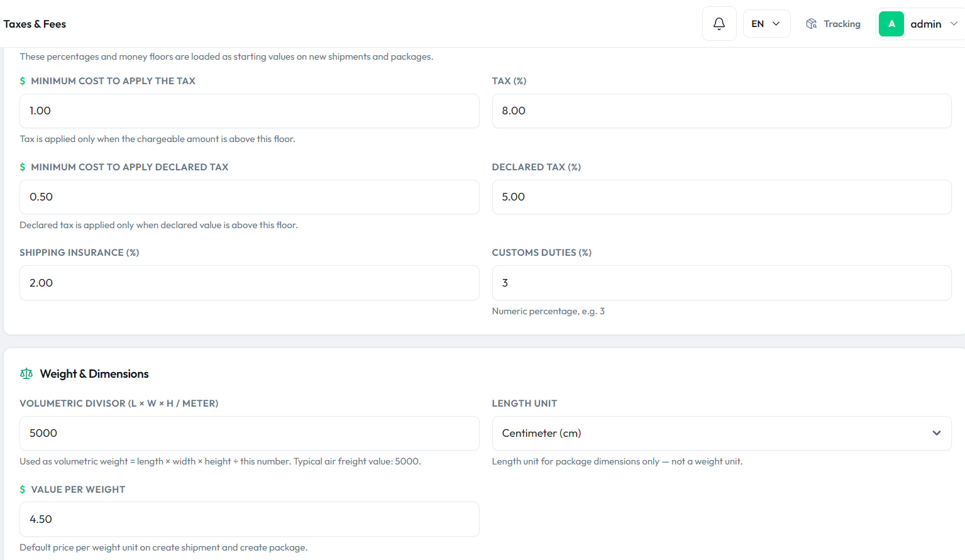965x560 pixels.
Task: Edit the Minimum Cost To Apply The Tax field
Action: click(250, 111)
